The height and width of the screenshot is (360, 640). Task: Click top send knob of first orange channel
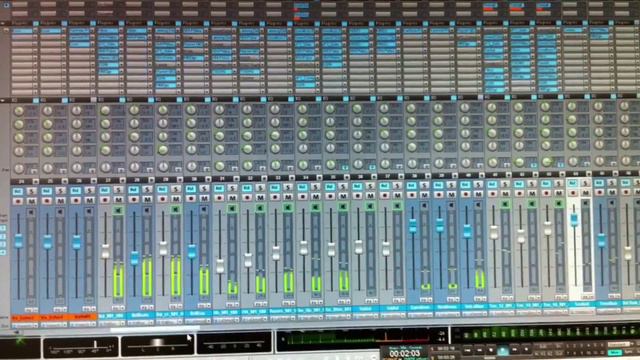pyautogui.click(x=19, y=111)
